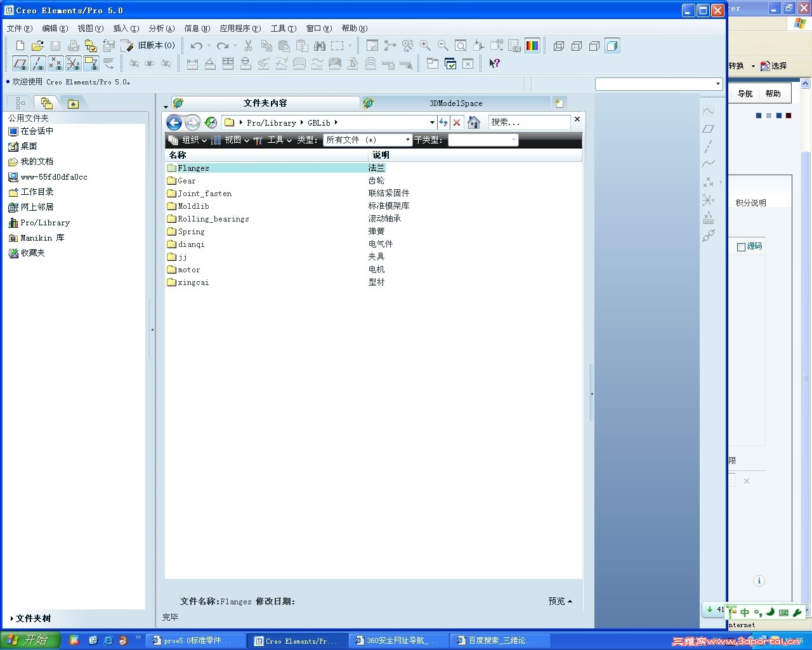Click the zoom in magnifier icon
Viewport: 812px width, 650px height.
pos(426,46)
